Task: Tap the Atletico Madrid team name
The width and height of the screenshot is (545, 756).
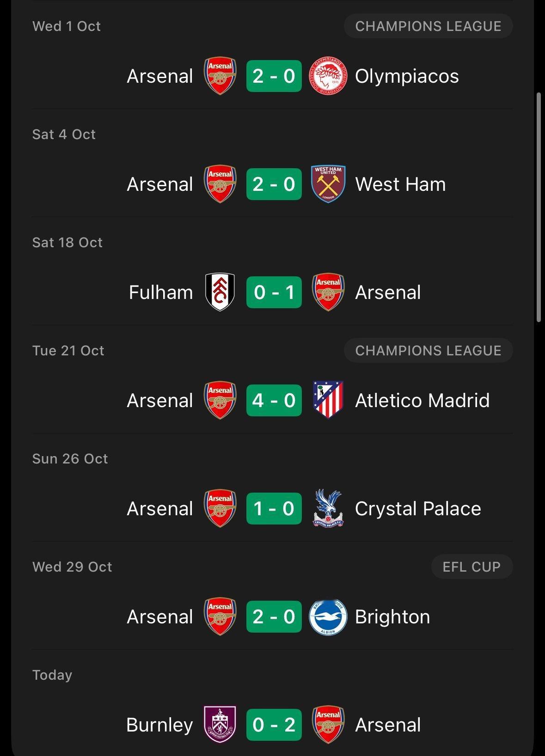Action: 422,400
